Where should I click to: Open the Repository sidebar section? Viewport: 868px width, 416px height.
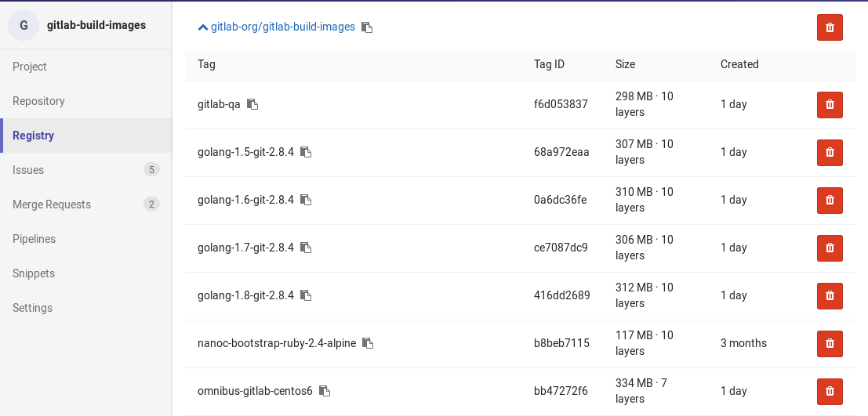coord(85,101)
